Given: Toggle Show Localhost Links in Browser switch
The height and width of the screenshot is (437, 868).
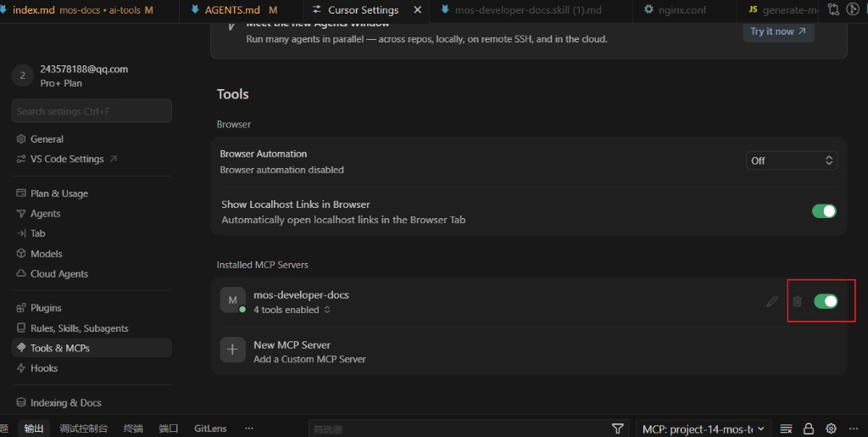Looking at the screenshot, I should pos(824,211).
